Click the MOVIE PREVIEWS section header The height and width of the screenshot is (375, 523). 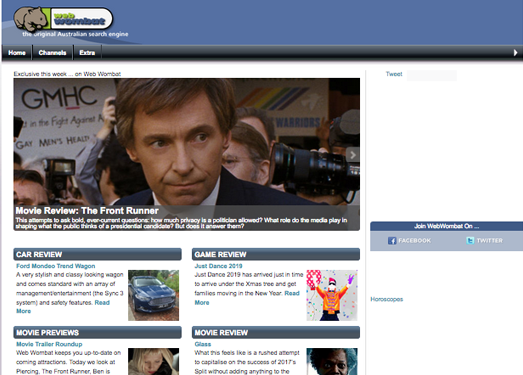point(97,332)
